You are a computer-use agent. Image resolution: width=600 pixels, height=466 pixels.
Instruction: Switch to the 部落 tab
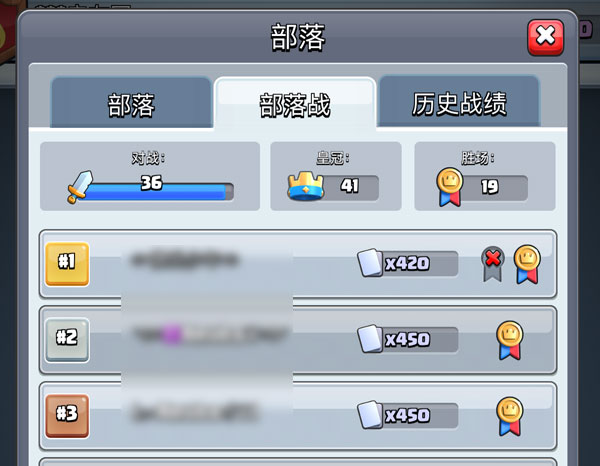click(x=131, y=103)
